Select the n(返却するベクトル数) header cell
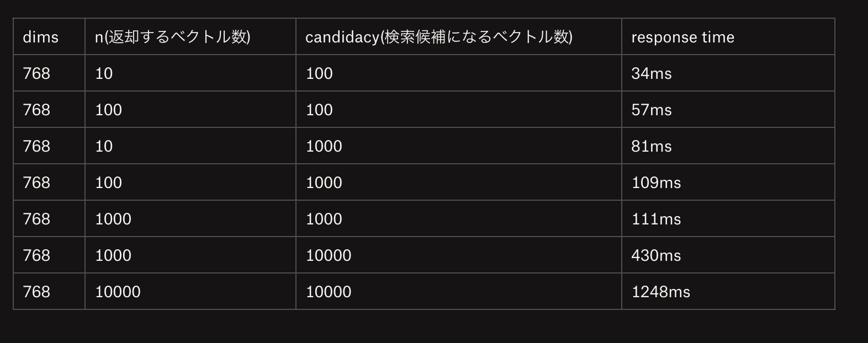The image size is (868, 343). 190,37
